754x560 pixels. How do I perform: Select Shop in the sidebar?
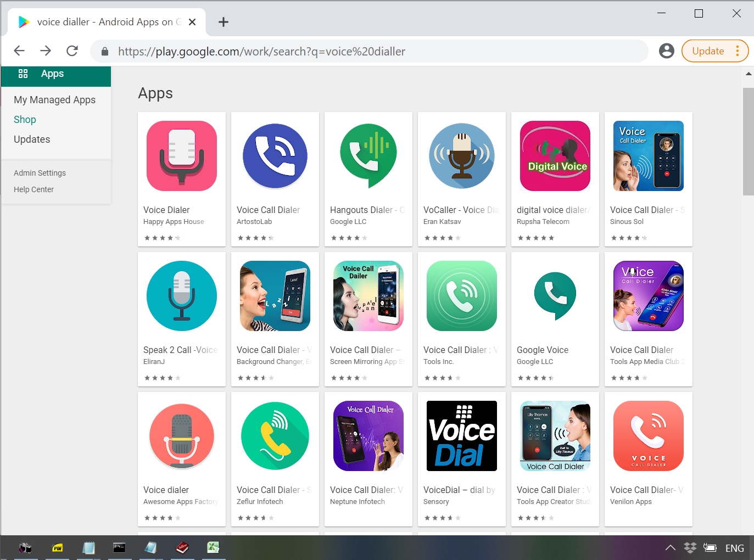tap(25, 120)
